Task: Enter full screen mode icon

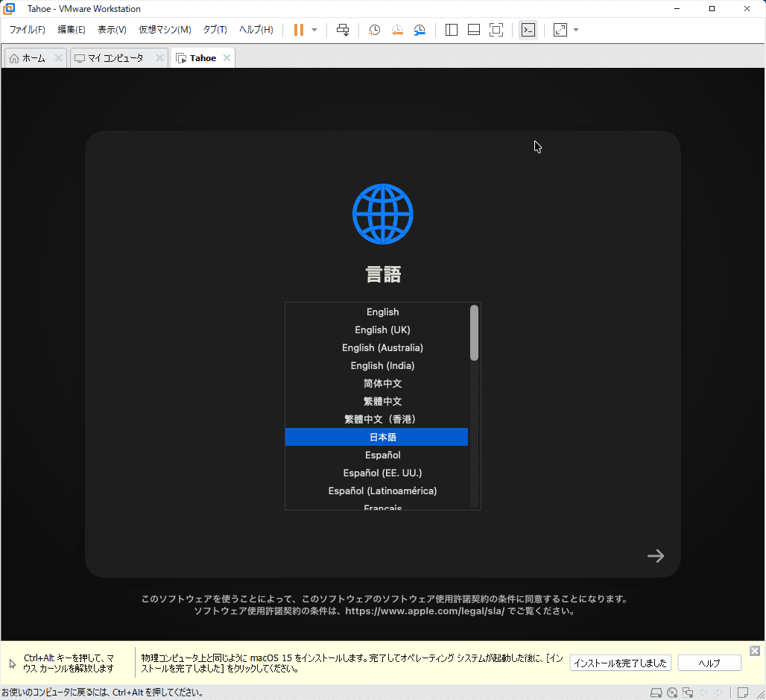Action: 496,30
